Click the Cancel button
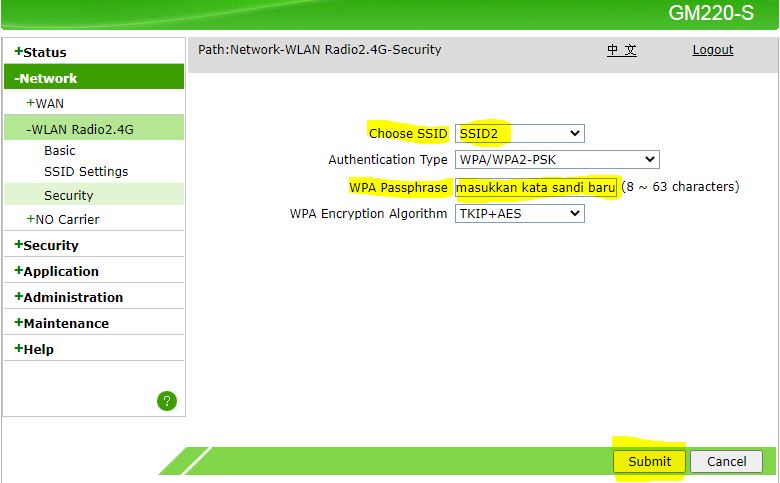780x483 pixels. click(x=726, y=462)
